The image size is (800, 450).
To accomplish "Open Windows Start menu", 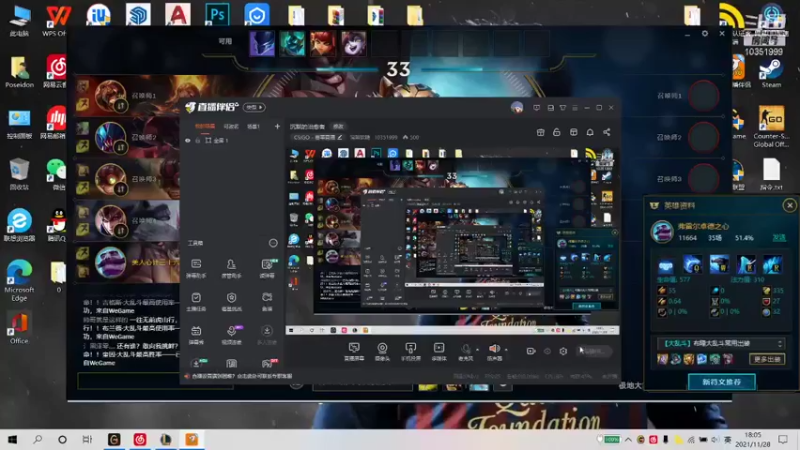I will 12,439.
